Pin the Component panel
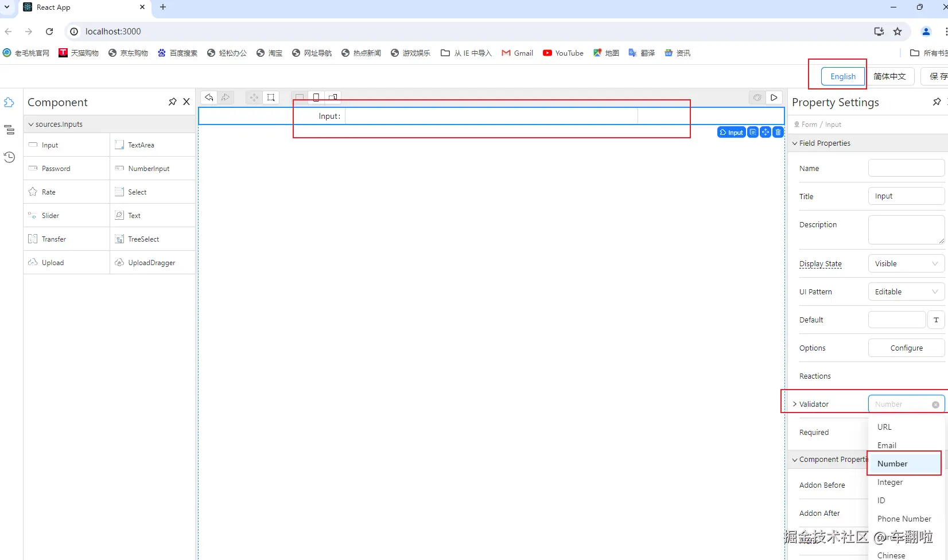The height and width of the screenshot is (560, 948). pyautogui.click(x=172, y=102)
